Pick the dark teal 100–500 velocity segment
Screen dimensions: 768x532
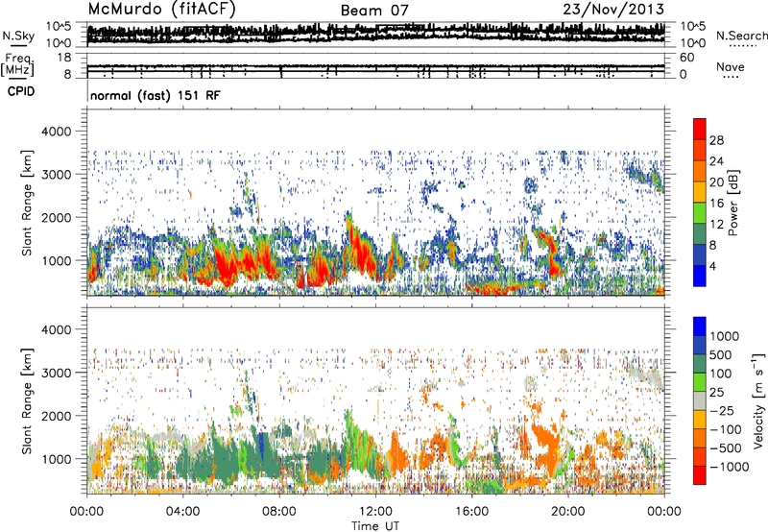[700, 364]
